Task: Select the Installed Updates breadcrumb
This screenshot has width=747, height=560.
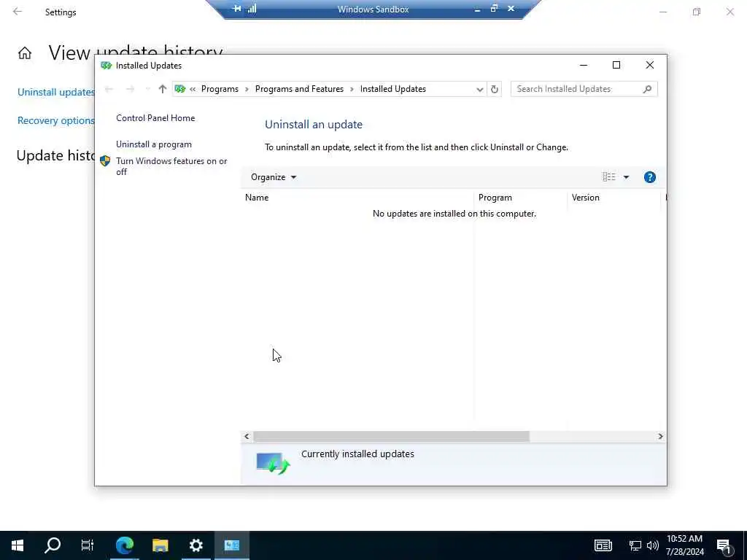Action: pyautogui.click(x=393, y=89)
